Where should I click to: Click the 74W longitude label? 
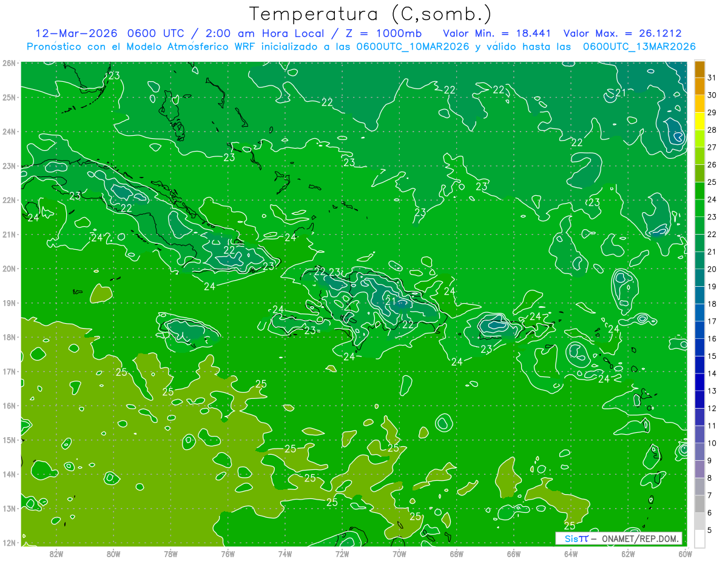(x=285, y=554)
